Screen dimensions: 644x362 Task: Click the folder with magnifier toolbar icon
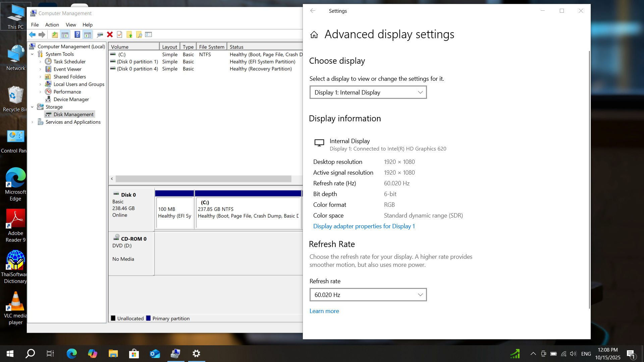coord(139,35)
